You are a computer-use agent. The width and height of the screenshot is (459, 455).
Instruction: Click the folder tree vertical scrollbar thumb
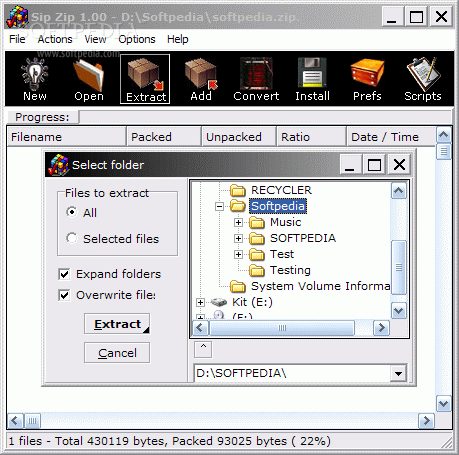tap(399, 267)
